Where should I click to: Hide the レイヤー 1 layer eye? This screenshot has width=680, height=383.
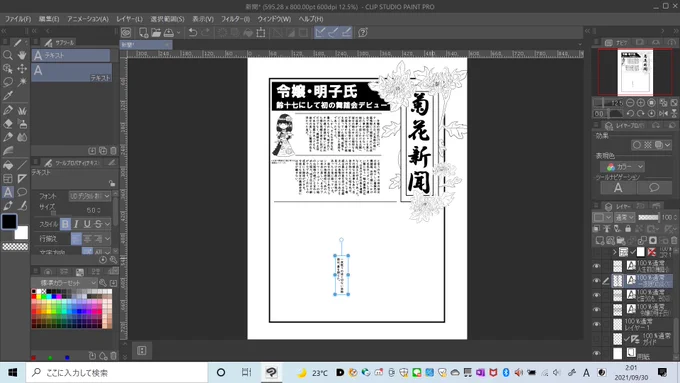pos(597,324)
